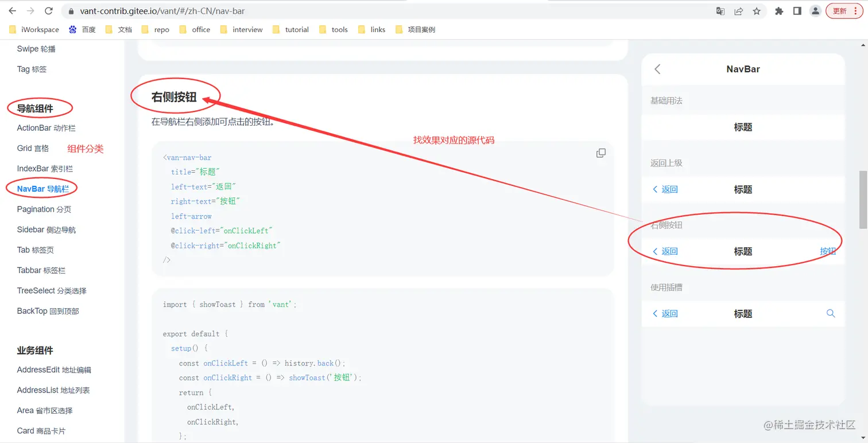Click the 业务组件 sidebar group title
Viewport: 868px width, 443px height.
[x=35, y=350]
